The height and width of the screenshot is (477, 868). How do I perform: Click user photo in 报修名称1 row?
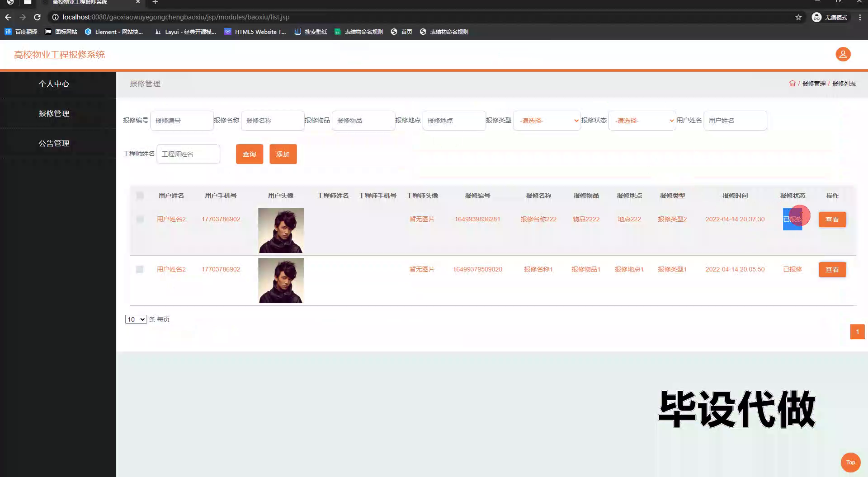pos(281,281)
